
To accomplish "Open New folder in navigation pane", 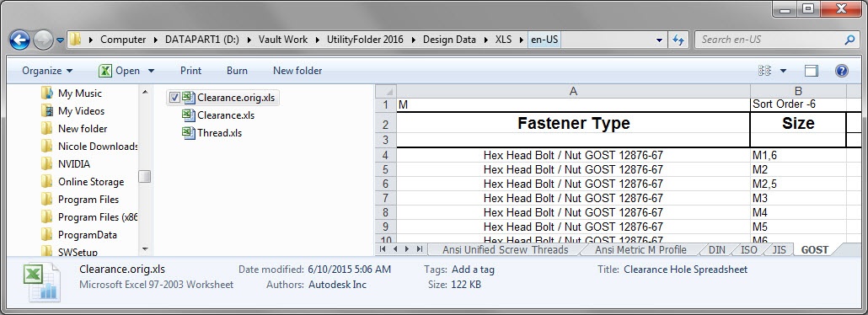I will pyautogui.click(x=83, y=129).
